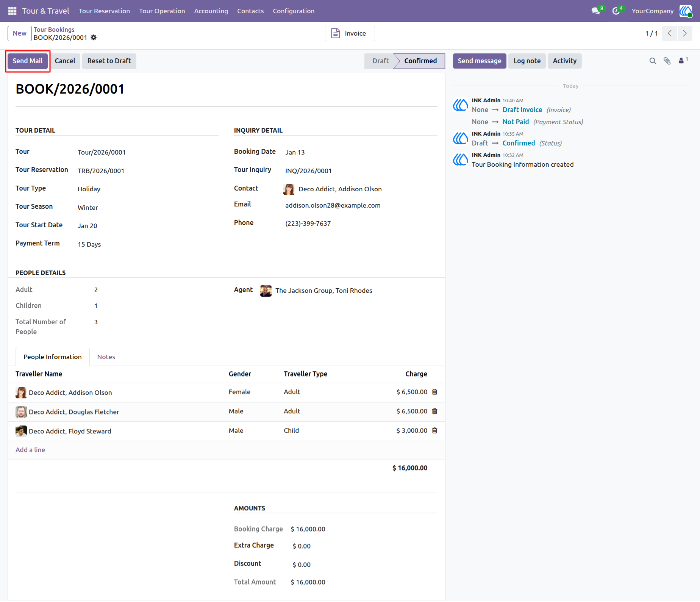
Task: Edit the Discount amount field
Action: (302, 565)
